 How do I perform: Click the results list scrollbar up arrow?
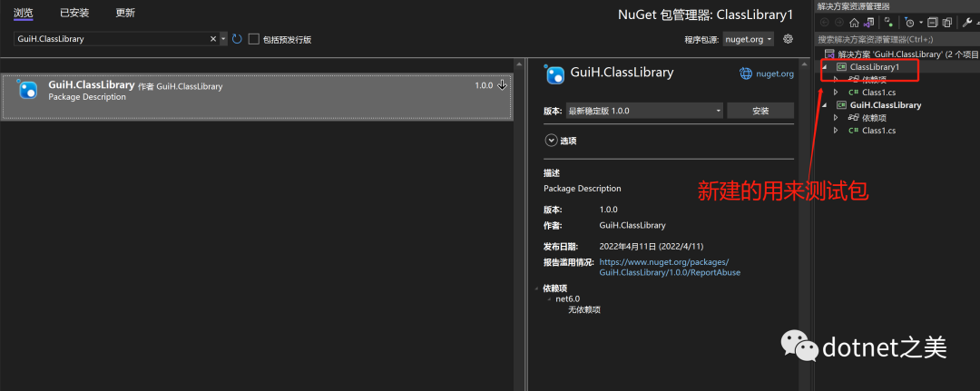(519, 64)
